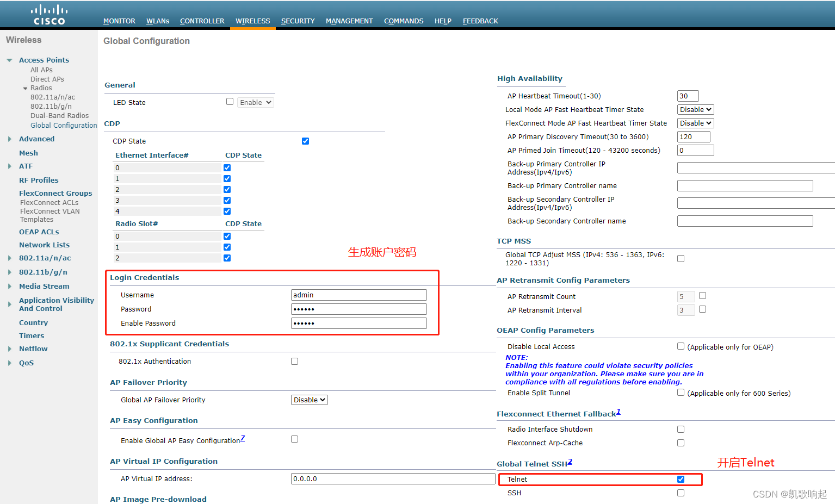Click Back-up Primary Controller name field
This screenshot has width=835, height=504.
745,186
